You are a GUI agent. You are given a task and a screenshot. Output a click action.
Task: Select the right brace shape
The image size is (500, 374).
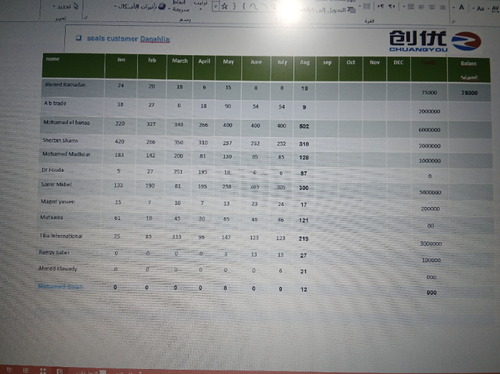point(234,6)
